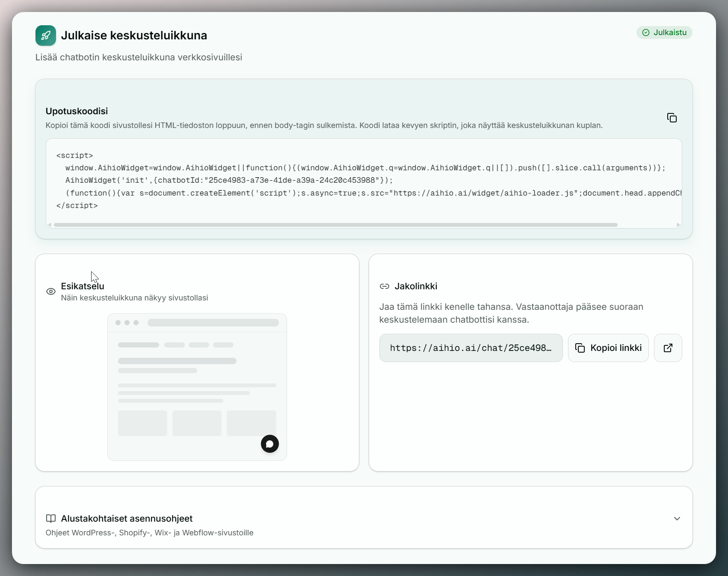Screen dimensions: 728x576
Task: Click the Jakolinkki heading text
Action: click(x=416, y=286)
